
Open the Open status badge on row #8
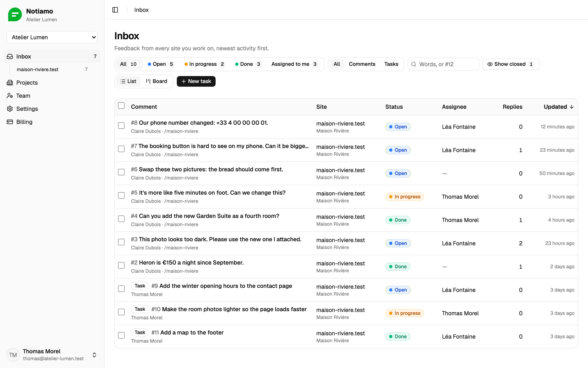point(398,127)
